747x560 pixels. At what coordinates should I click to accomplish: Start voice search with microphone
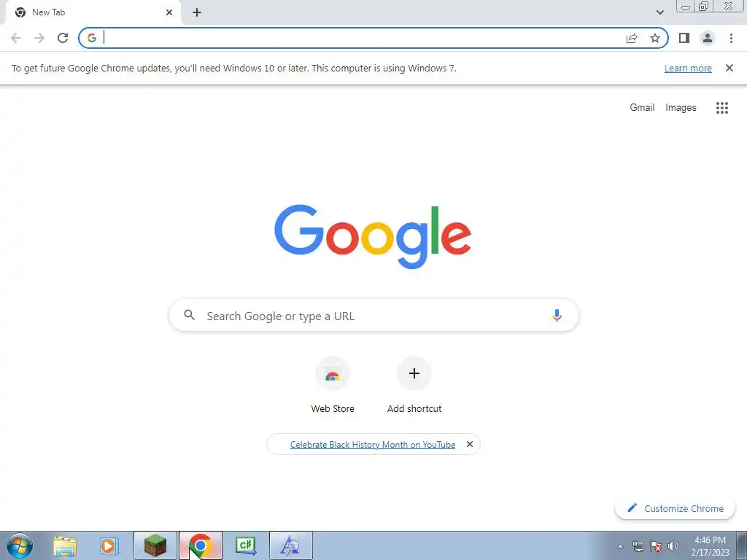click(557, 315)
